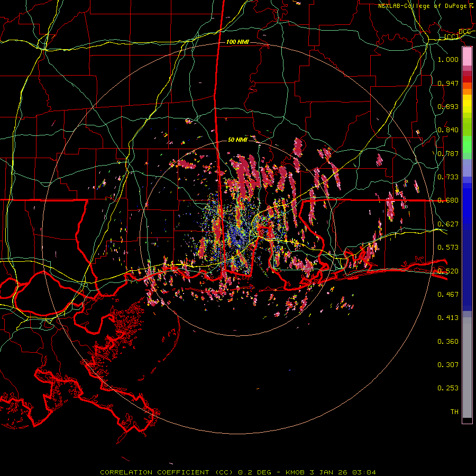Click the "100 NMI" range ring label

pos(237,42)
